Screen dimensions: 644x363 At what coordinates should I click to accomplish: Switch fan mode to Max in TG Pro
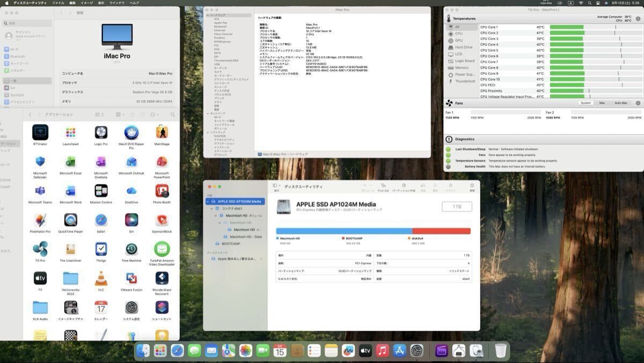coord(602,103)
